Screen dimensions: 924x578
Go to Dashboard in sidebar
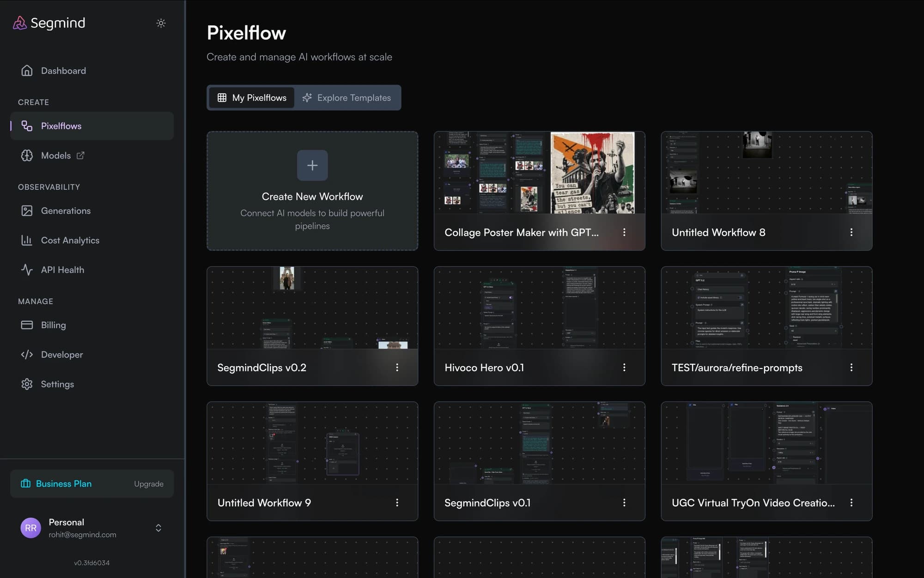point(92,71)
